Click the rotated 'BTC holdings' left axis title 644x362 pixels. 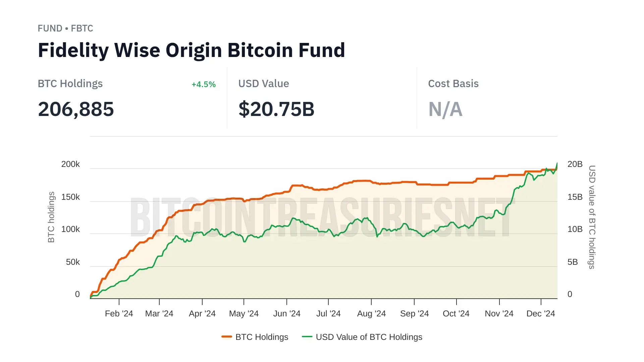click(x=51, y=217)
